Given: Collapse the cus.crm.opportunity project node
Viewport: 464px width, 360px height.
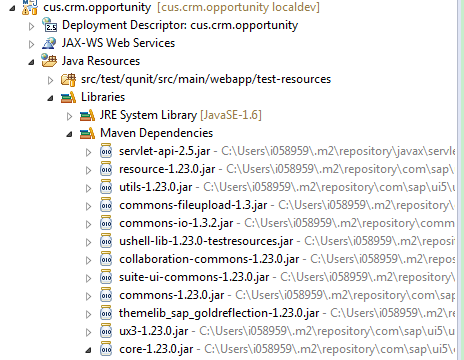Looking at the screenshot, I should [12, 8].
